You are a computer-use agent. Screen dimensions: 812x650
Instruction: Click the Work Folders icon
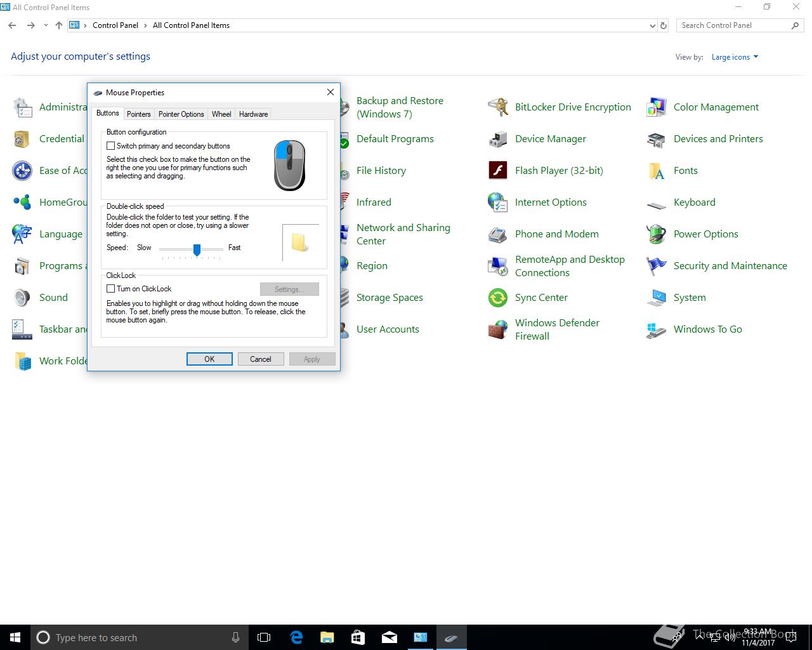22,361
